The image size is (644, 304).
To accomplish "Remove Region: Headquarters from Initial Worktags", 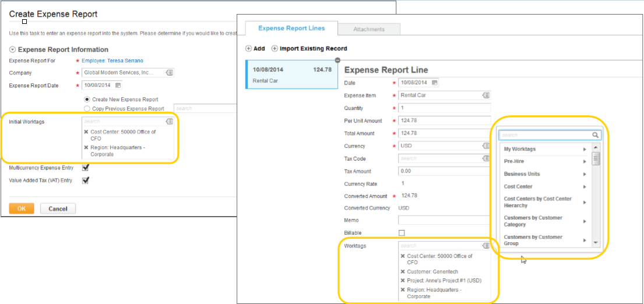I will pos(86,147).
